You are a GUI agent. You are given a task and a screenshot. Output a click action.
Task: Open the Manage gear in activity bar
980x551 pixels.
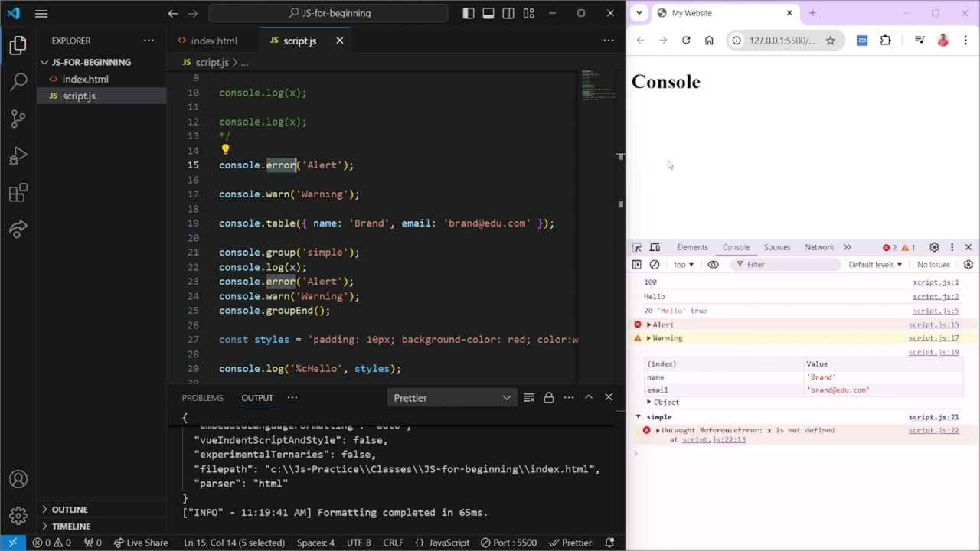[18, 516]
